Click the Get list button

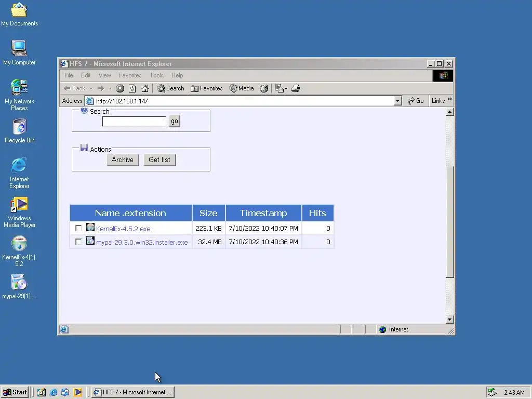[159, 160]
